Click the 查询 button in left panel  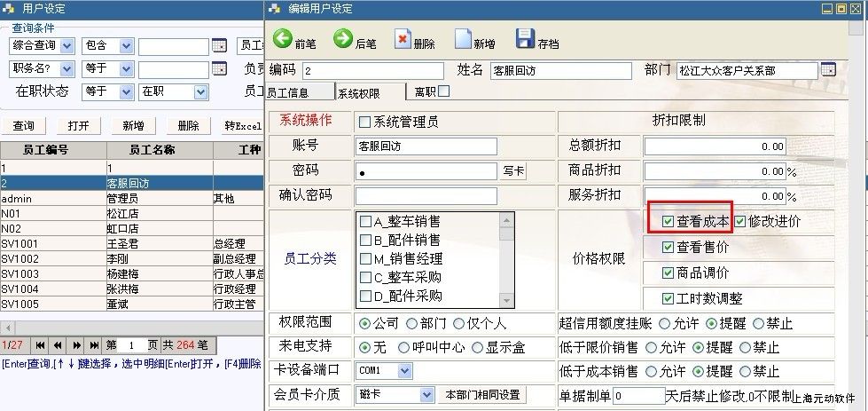(x=24, y=126)
